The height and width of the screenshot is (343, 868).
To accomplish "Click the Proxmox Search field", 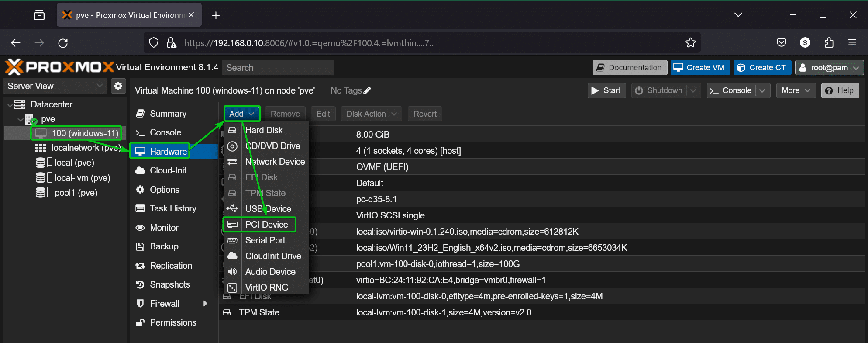I will (x=278, y=68).
